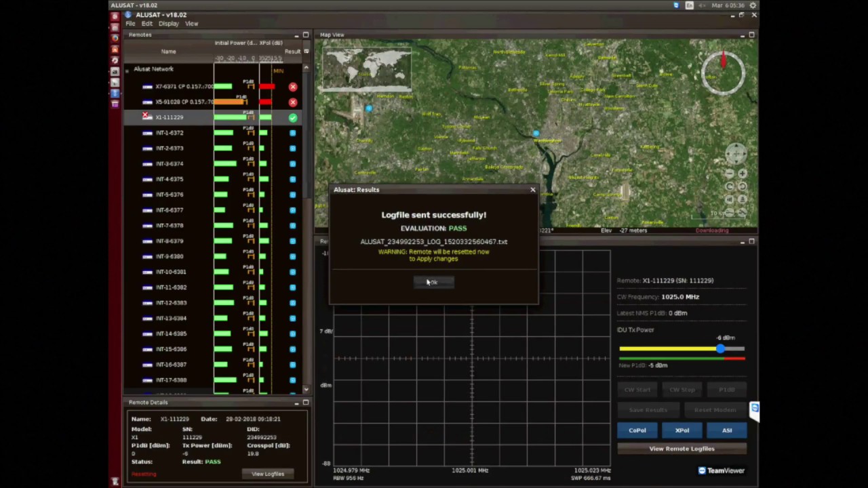
Task: Click the blue status icon for INT-1-6372
Action: (x=292, y=133)
